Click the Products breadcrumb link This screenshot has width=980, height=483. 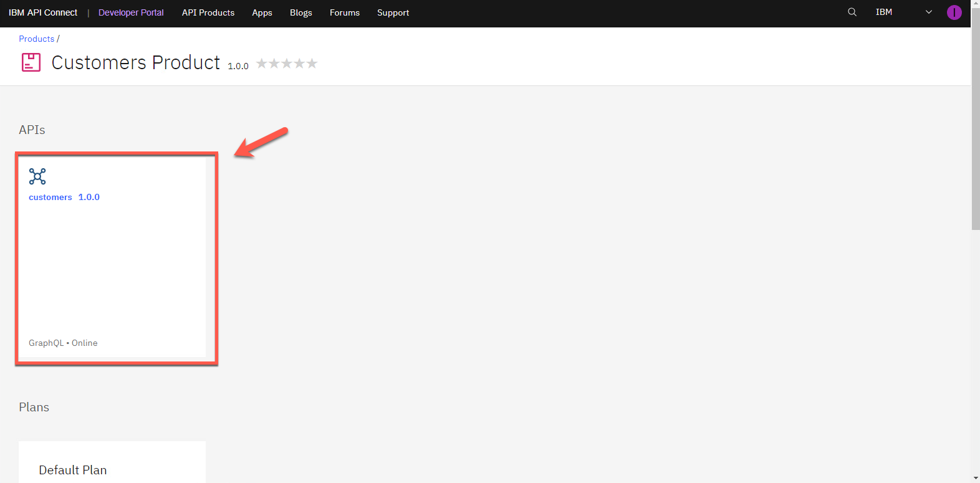click(37, 39)
